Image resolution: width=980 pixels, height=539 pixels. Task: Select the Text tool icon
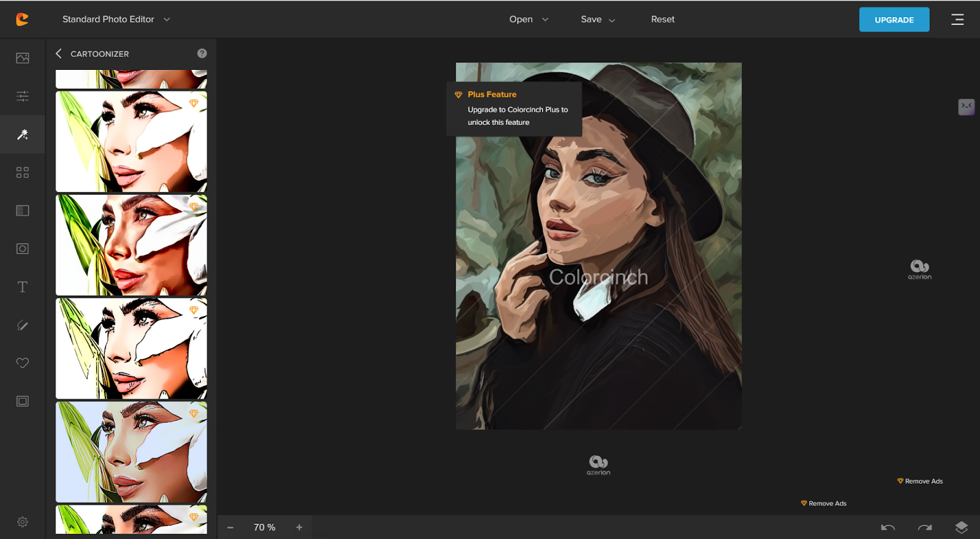pos(23,287)
